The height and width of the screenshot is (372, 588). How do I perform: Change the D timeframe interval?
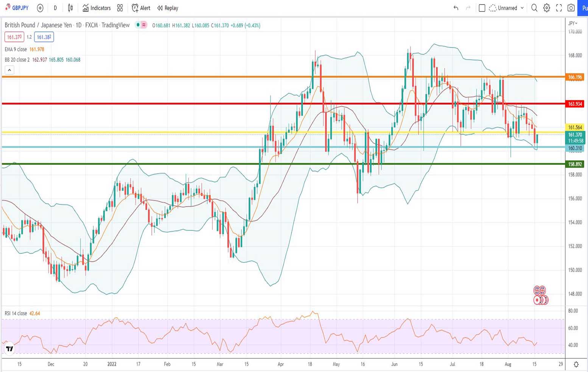pos(55,8)
